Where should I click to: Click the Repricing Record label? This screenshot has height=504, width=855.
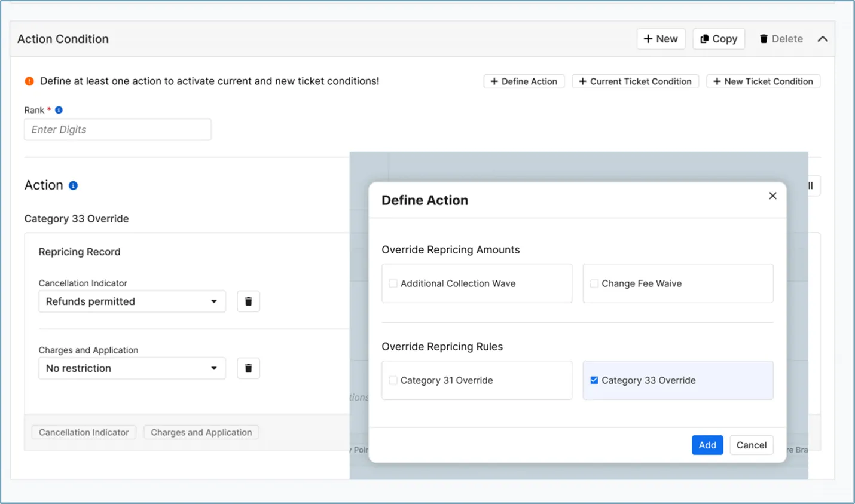(80, 252)
